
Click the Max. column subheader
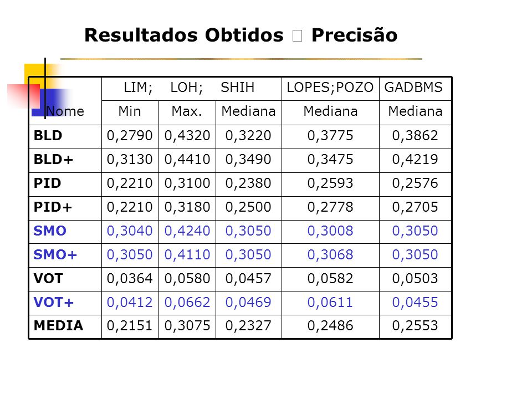point(187,112)
